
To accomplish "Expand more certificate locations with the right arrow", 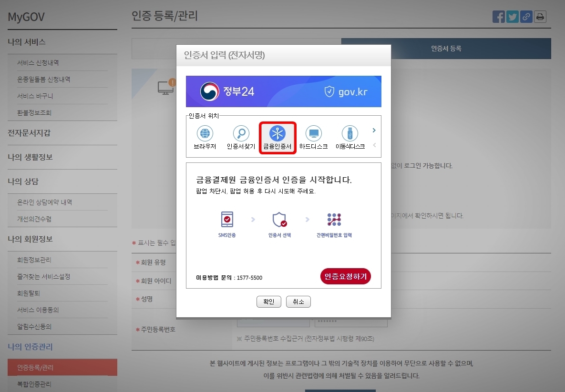I will tap(374, 130).
